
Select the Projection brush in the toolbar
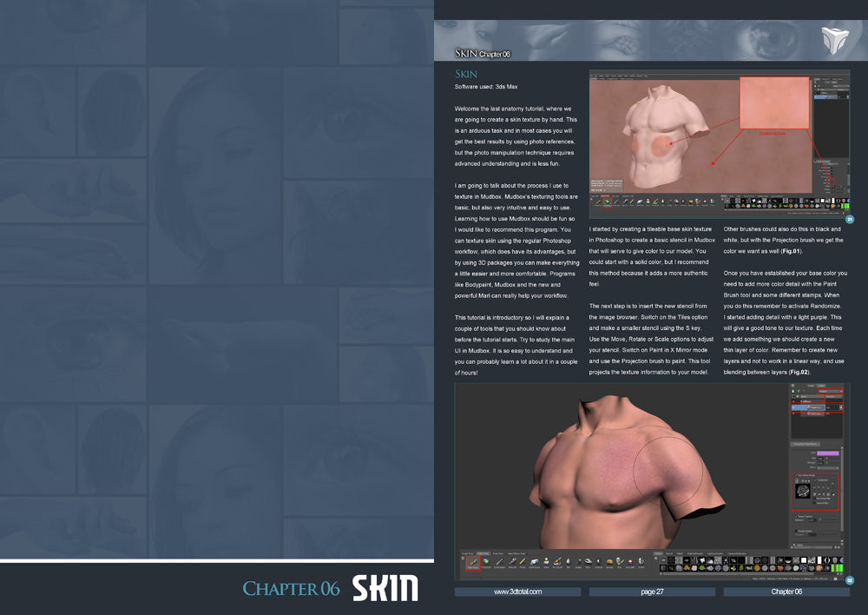[x=486, y=565]
